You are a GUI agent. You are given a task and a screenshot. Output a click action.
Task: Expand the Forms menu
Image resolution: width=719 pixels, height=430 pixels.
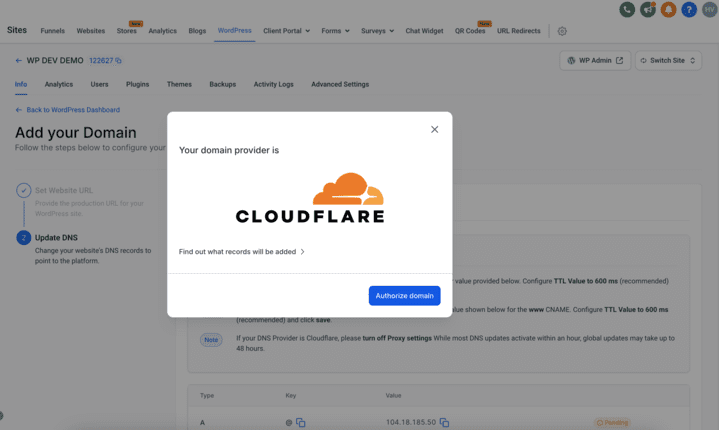coord(335,31)
